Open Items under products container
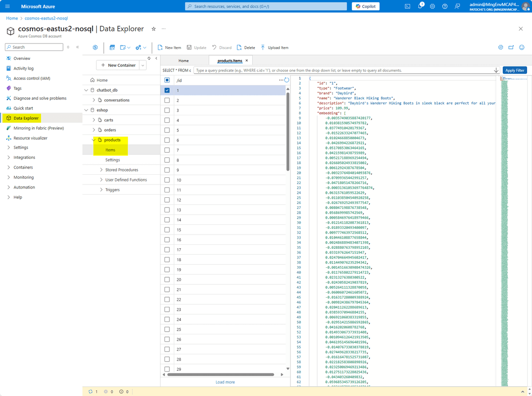532x396 pixels. click(110, 150)
